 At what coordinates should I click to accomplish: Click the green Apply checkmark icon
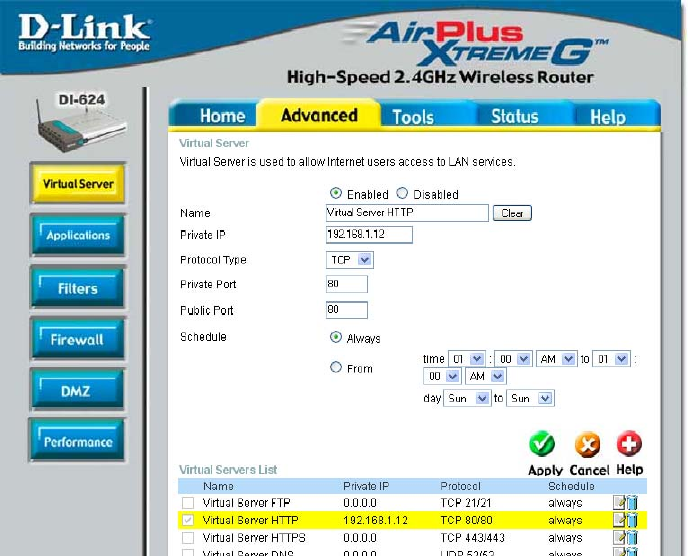pyautogui.click(x=542, y=444)
